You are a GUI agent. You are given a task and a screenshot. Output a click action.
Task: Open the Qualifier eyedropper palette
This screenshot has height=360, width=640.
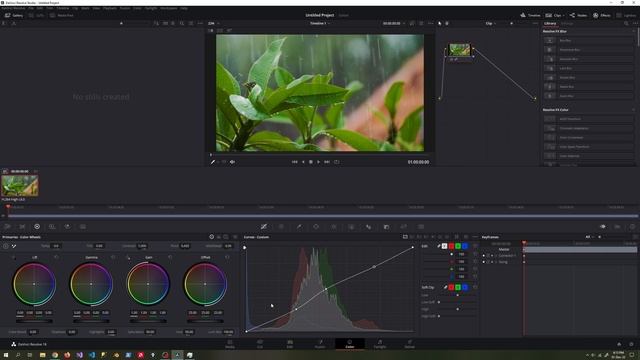299,227
